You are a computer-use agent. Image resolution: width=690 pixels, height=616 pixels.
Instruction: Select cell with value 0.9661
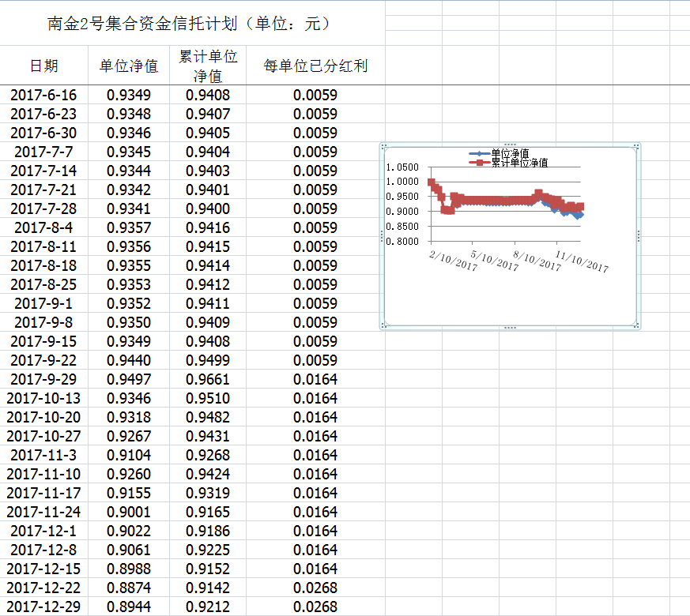208,380
